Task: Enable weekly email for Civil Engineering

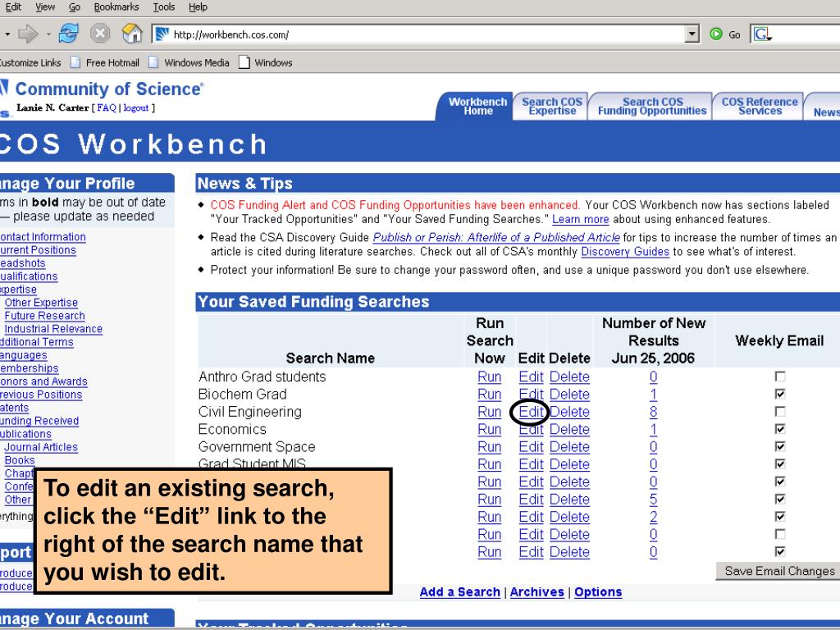Action: (x=780, y=412)
